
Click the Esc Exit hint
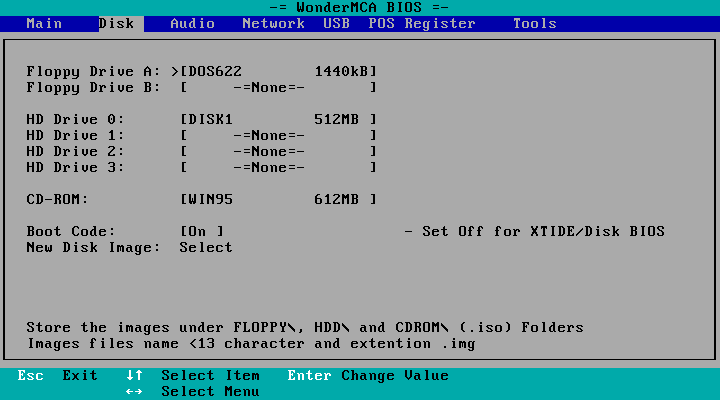pyautogui.click(x=57, y=376)
